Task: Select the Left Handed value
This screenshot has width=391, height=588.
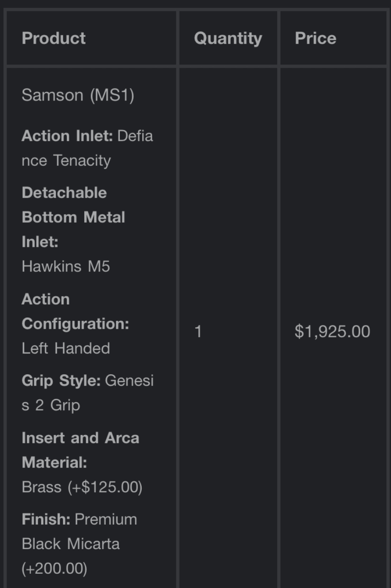Action: tap(66, 348)
